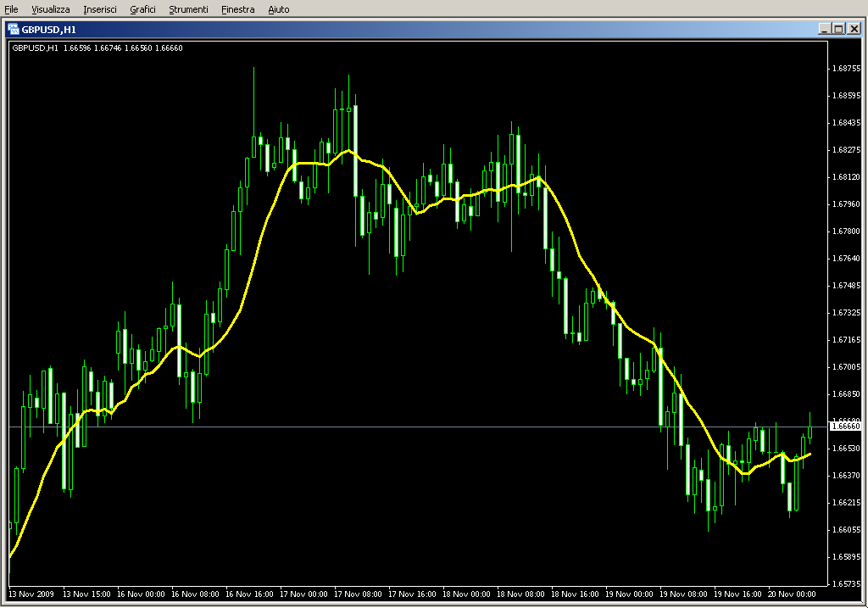Image resolution: width=868 pixels, height=608 pixels.
Task: Click the 1.66370 price scale label
Action: coord(847,476)
